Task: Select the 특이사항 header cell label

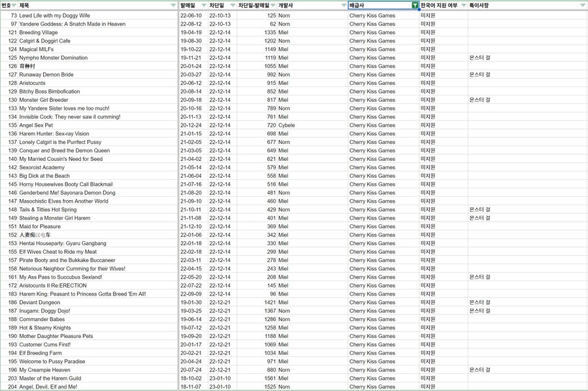Action: click(479, 5)
